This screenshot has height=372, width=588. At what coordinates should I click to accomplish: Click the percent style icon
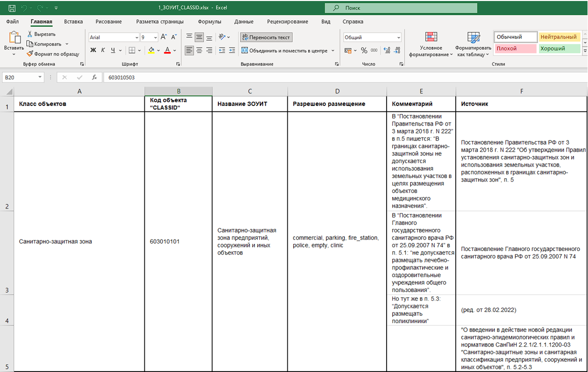[364, 50]
